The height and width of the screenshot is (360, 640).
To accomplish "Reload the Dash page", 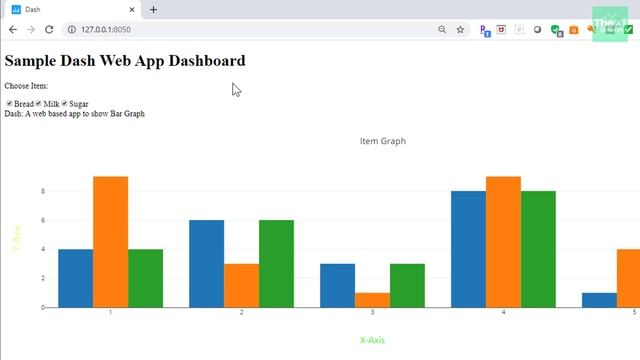I will 49,29.
